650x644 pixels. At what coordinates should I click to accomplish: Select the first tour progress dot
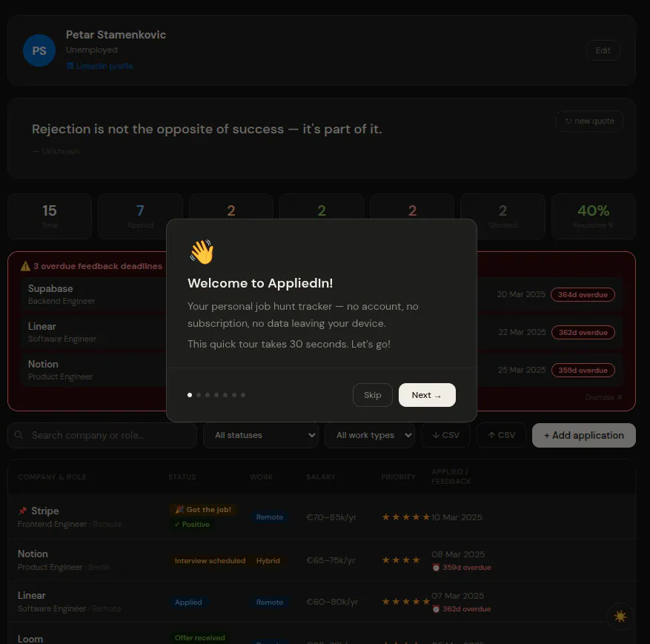pyautogui.click(x=190, y=395)
